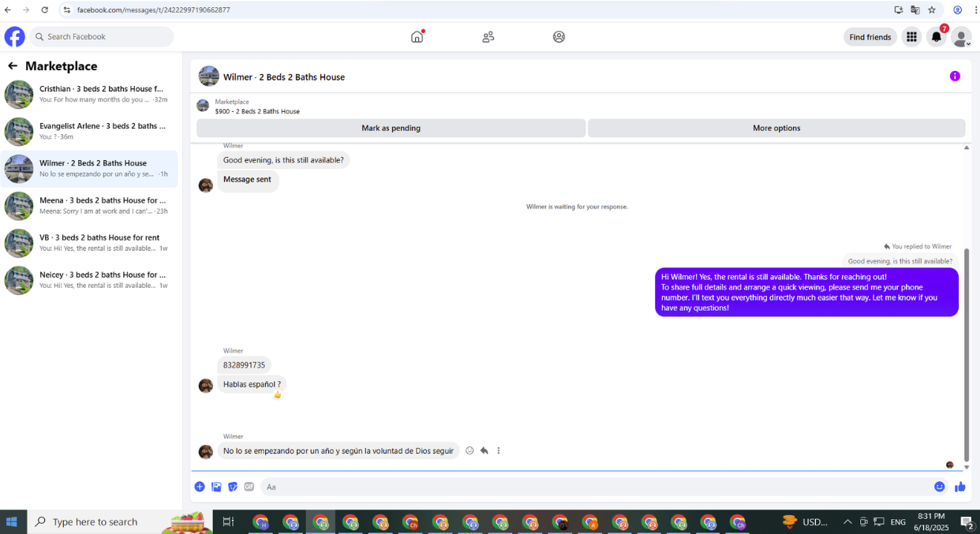Click the Windows taskbar search box
The width and height of the screenshot is (980, 534).
[x=118, y=521]
